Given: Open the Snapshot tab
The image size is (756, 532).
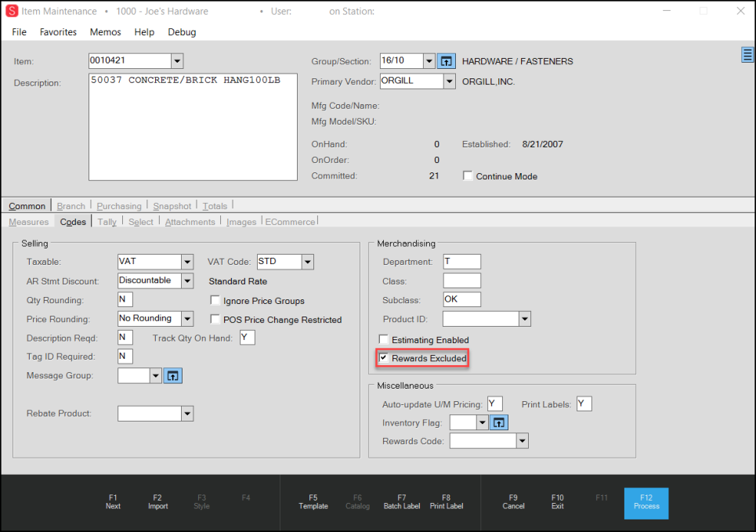Looking at the screenshot, I should [x=172, y=206].
